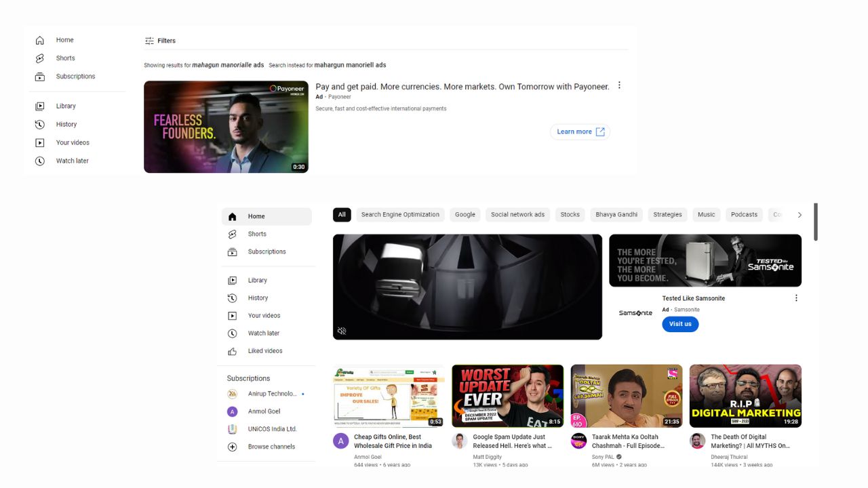
Task: Expand Browse channels in Subscriptions
Action: click(x=272, y=447)
